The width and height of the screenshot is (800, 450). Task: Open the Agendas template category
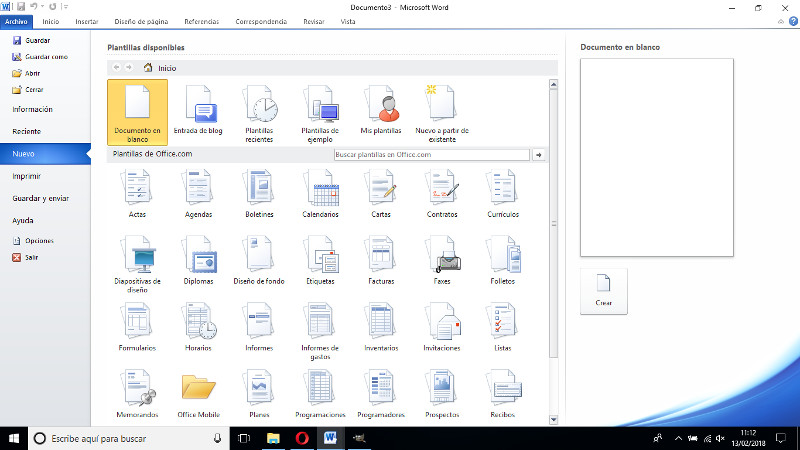198,194
